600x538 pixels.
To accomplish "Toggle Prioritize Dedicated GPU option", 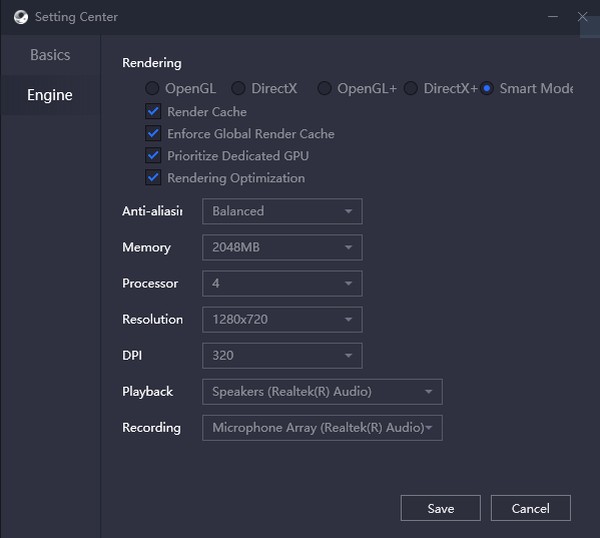I will [153, 156].
